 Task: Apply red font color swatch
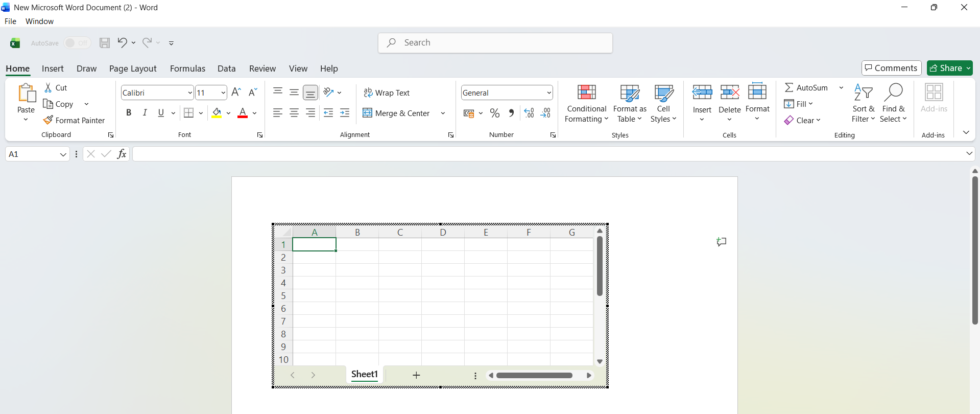tap(243, 113)
